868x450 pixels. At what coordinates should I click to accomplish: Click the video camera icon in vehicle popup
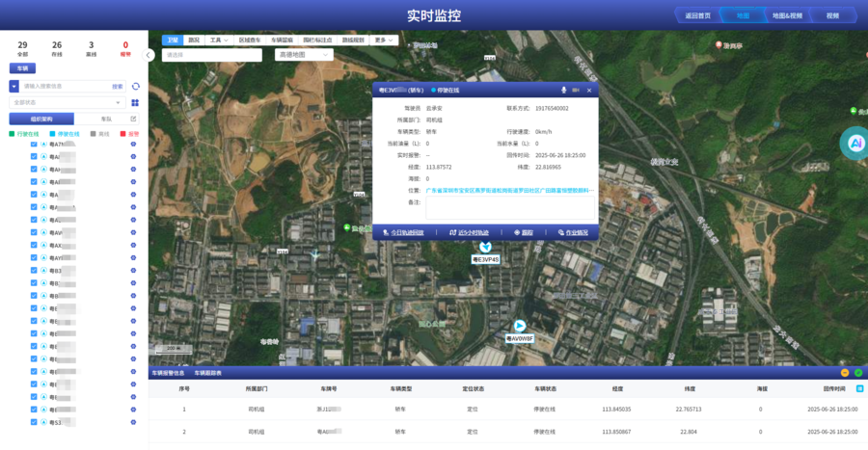click(576, 91)
